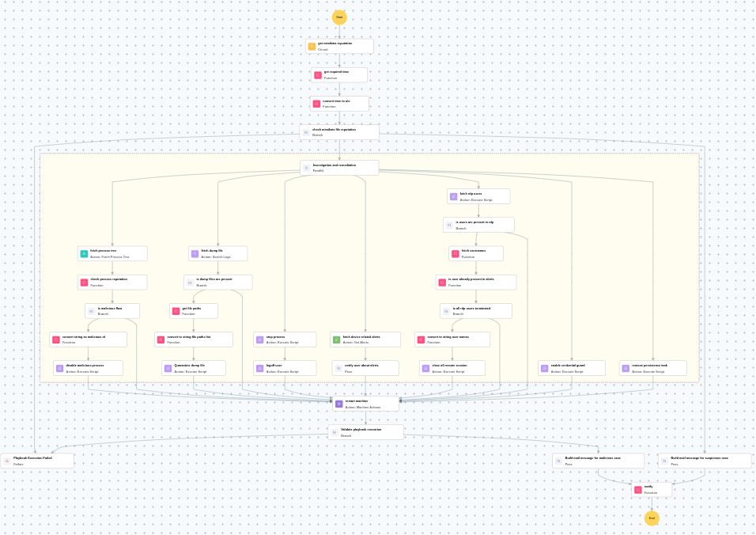Viewport: 756px width, 535px height.
Task: Select Build mail message for suspicious case node
Action: [705, 461]
